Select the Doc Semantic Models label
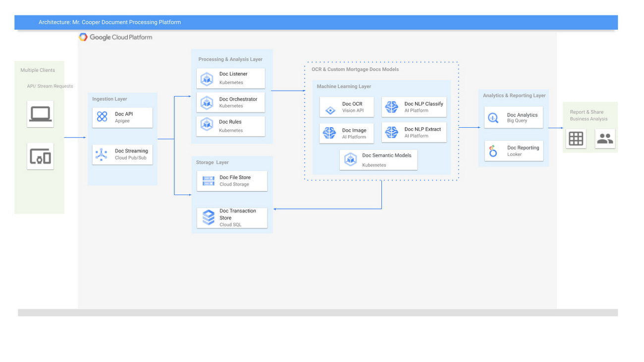The image size is (644, 362). pyautogui.click(x=387, y=155)
